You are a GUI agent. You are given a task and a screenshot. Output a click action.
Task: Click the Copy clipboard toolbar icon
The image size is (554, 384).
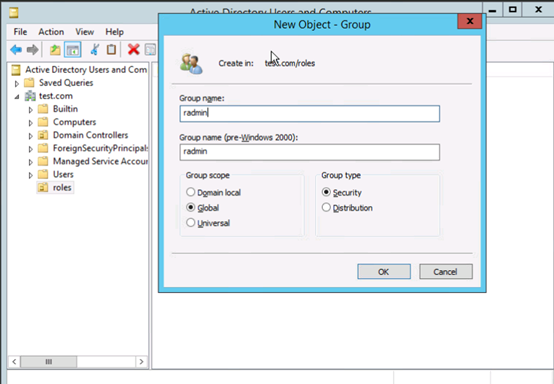111,49
